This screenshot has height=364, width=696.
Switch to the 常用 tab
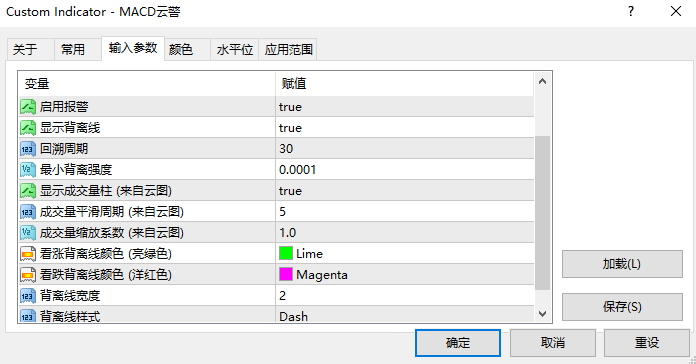[x=78, y=49]
